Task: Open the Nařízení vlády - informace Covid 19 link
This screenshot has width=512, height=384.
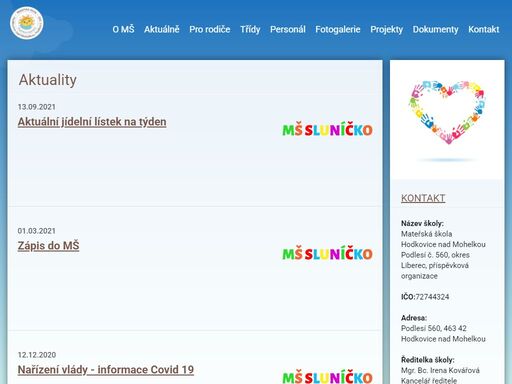Action: pyautogui.click(x=106, y=370)
